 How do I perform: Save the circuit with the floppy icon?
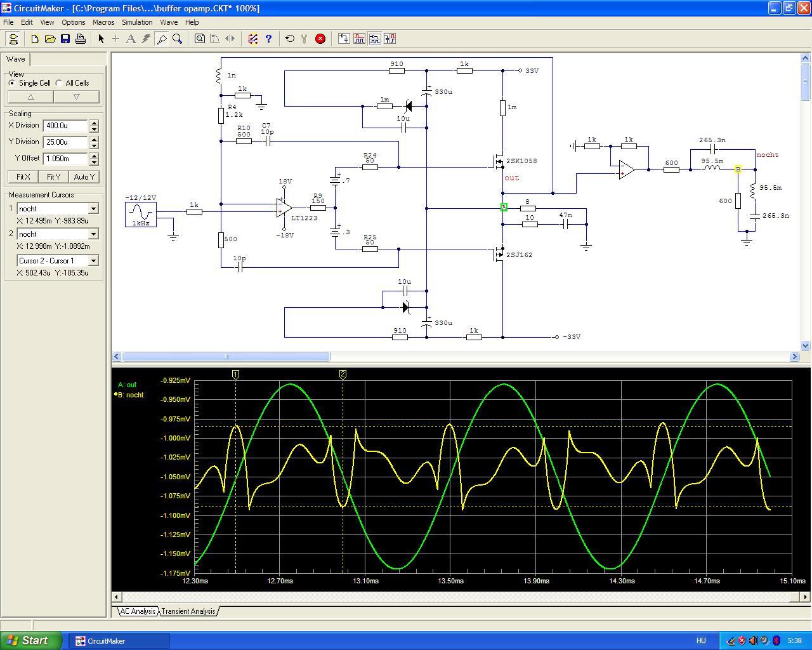coord(65,39)
